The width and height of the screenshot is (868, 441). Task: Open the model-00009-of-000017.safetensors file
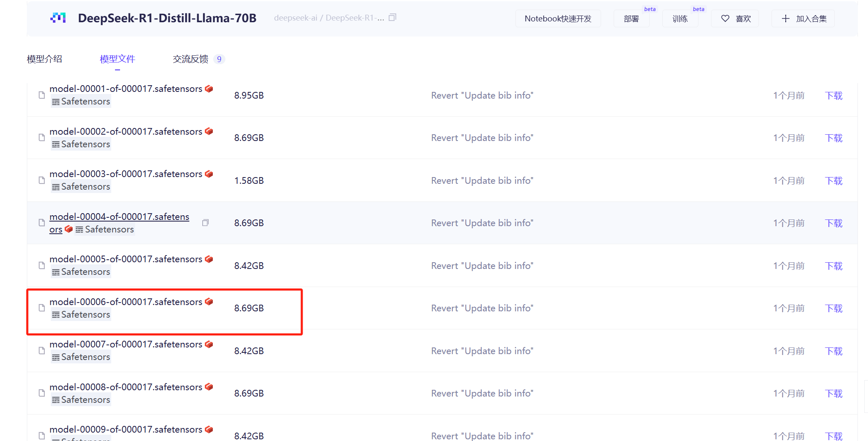[x=126, y=429]
